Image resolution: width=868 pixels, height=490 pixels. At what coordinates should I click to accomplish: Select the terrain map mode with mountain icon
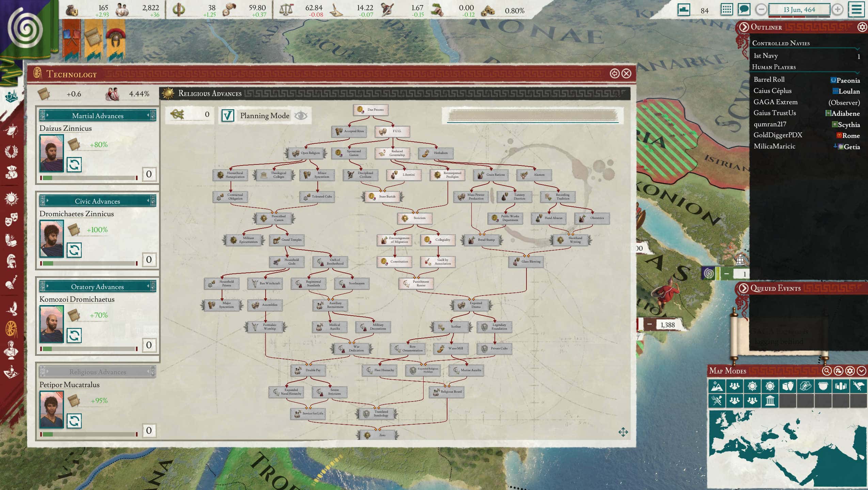(717, 386)
